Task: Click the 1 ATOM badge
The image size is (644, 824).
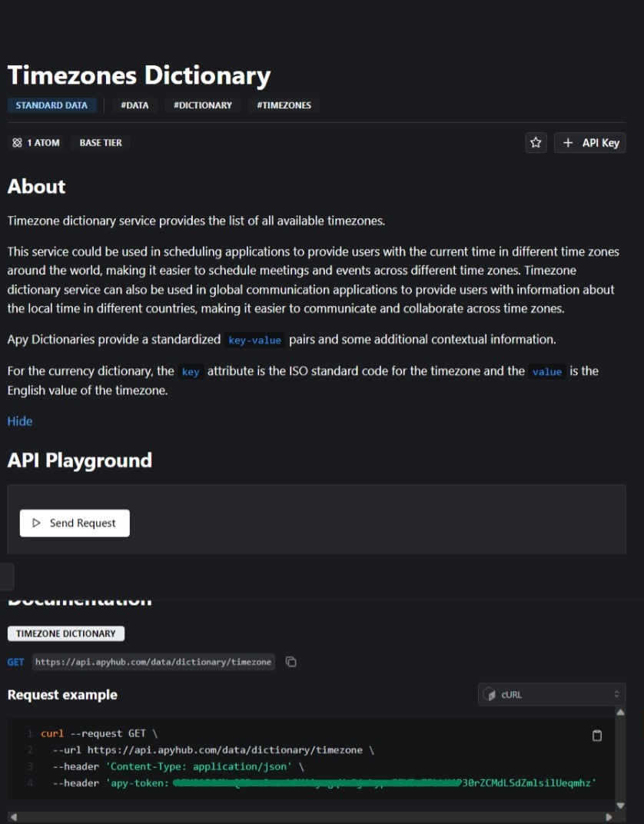Action: (x=35, y=142)
